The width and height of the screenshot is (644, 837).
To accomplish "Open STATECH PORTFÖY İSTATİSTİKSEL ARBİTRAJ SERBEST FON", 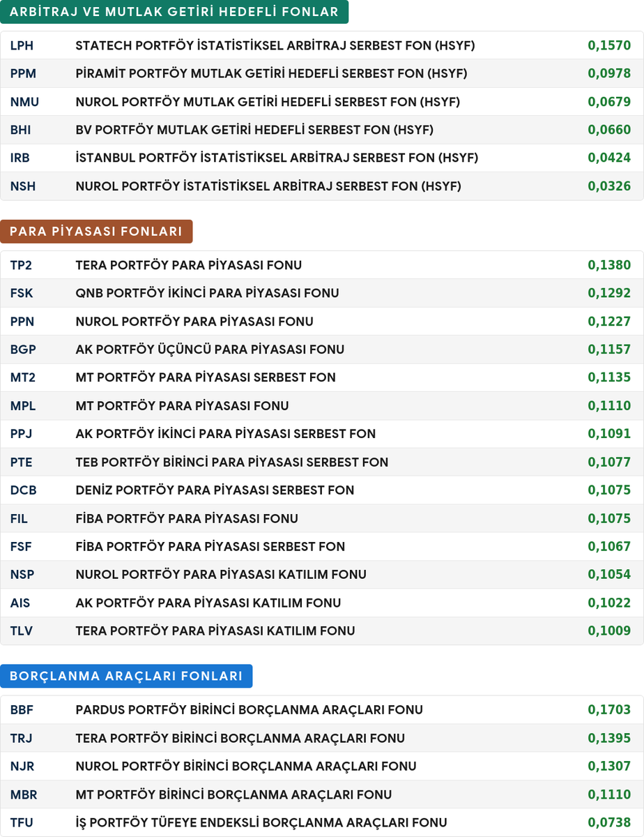I will (275, 45).
